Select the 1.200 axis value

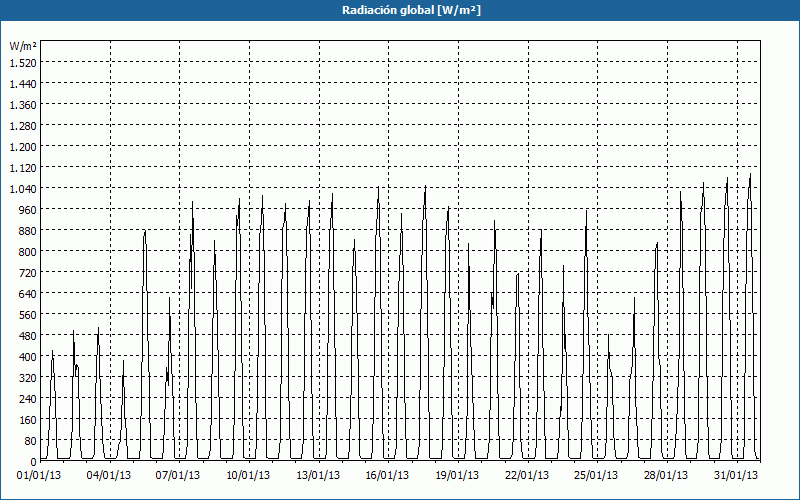tap(23, 147)
